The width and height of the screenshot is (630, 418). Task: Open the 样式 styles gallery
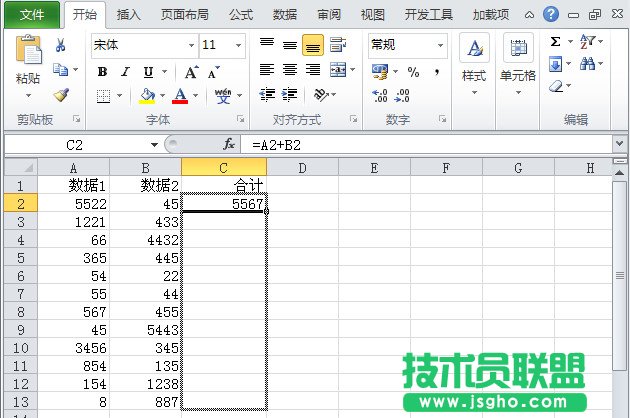[x=474, y=64]
